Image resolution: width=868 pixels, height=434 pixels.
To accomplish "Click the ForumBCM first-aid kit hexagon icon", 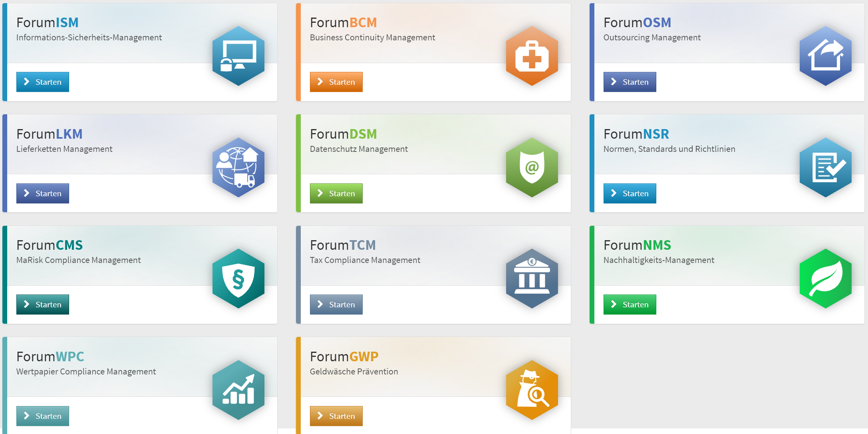I will 532,56.
